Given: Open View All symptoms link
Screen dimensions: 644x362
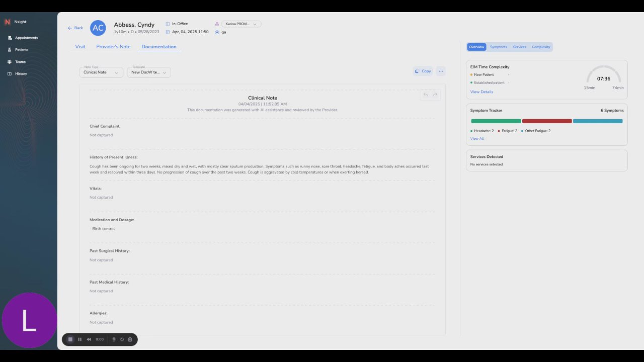Looking at the screenshot, I should (x=477, y=139).
